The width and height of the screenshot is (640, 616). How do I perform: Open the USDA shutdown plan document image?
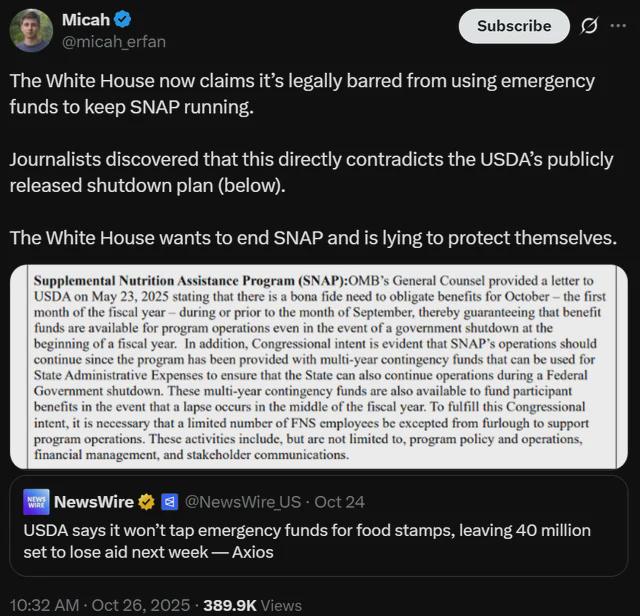coord(320,366)
